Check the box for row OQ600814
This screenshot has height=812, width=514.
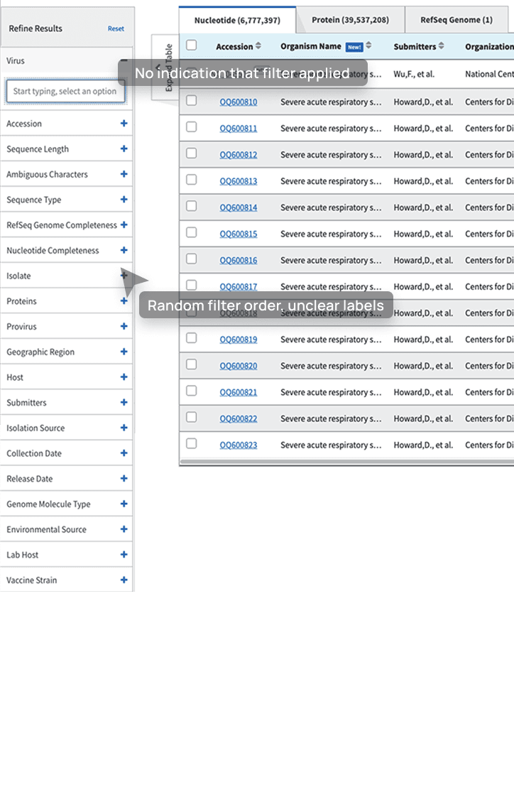click(x=192, y=206)
